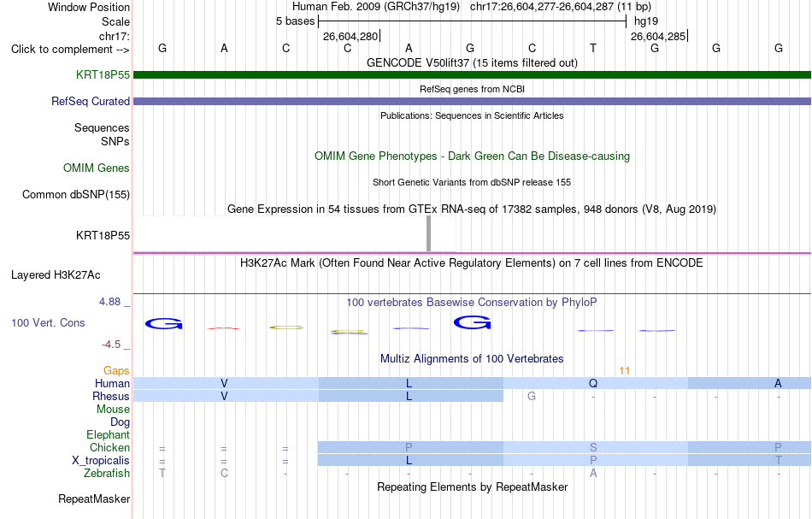Open the OMIM Genes track label

[x=96, y=168]
